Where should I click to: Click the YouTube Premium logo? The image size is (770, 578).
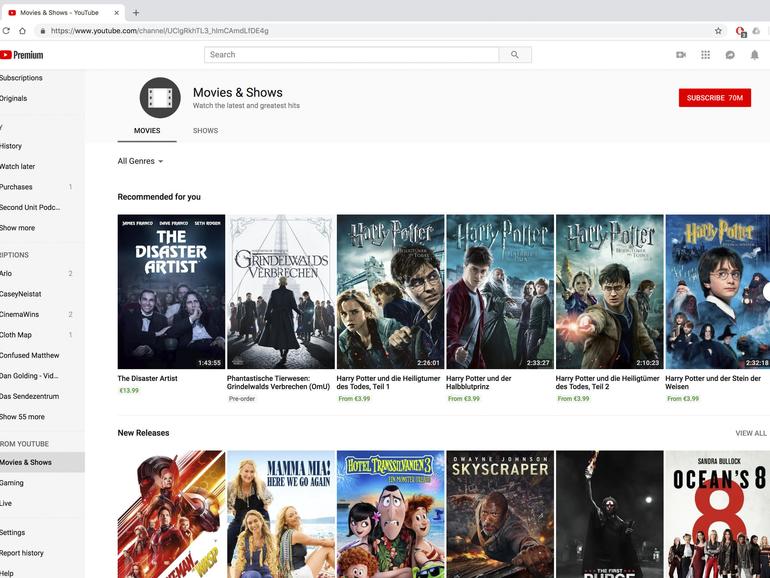(x=22, y=55)
